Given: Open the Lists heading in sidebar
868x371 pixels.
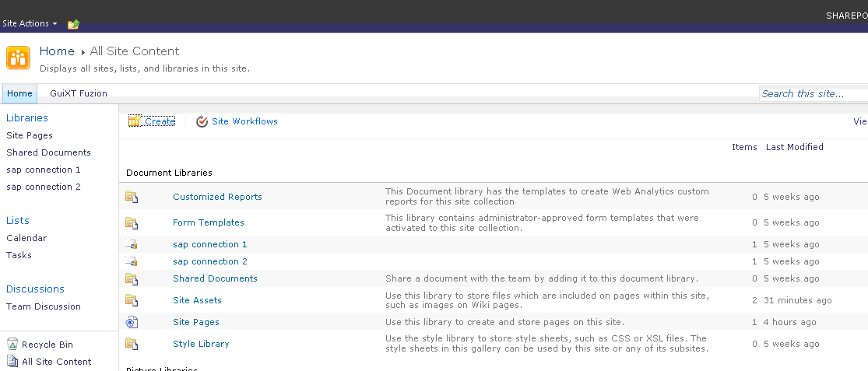Looking at the screenshot, I should coord(18,221).
